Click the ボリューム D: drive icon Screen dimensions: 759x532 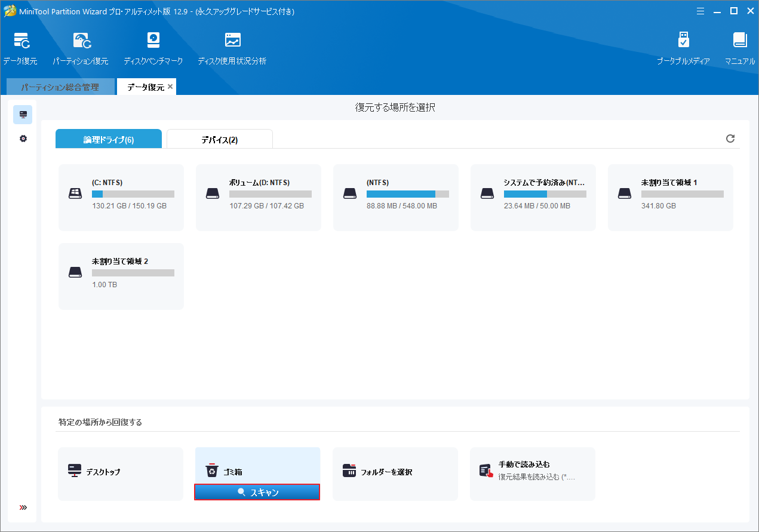213,193
